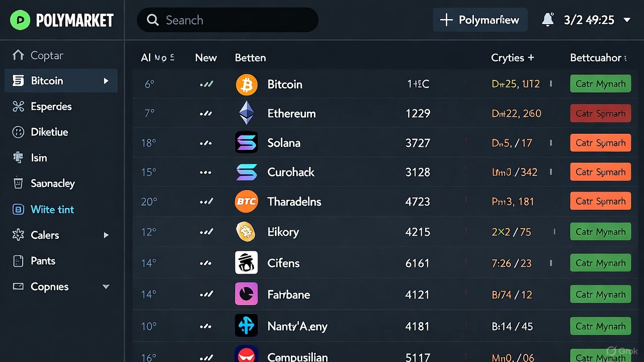Click the Cifens pirate icon

tap(247, 262)
